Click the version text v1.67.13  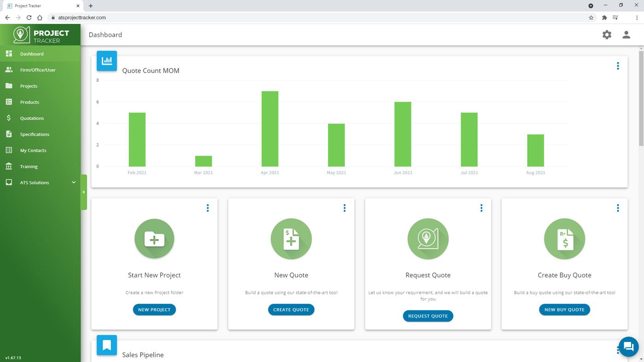13,357
